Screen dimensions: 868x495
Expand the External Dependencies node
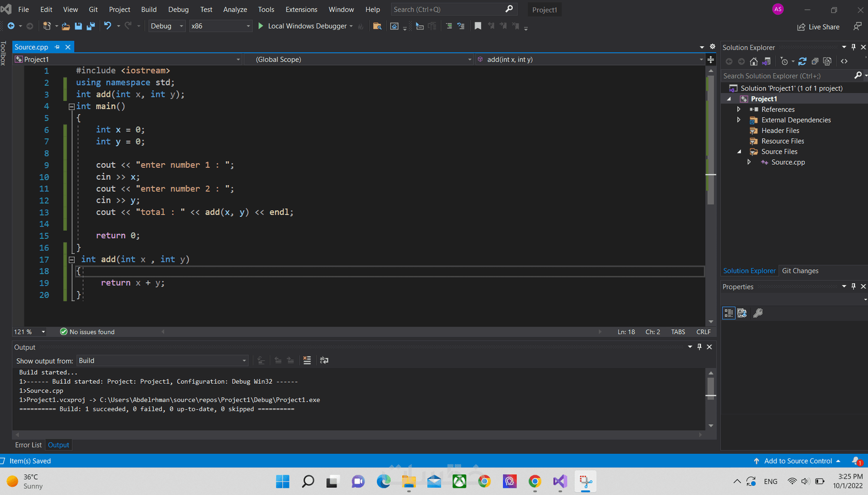(739, 120)
